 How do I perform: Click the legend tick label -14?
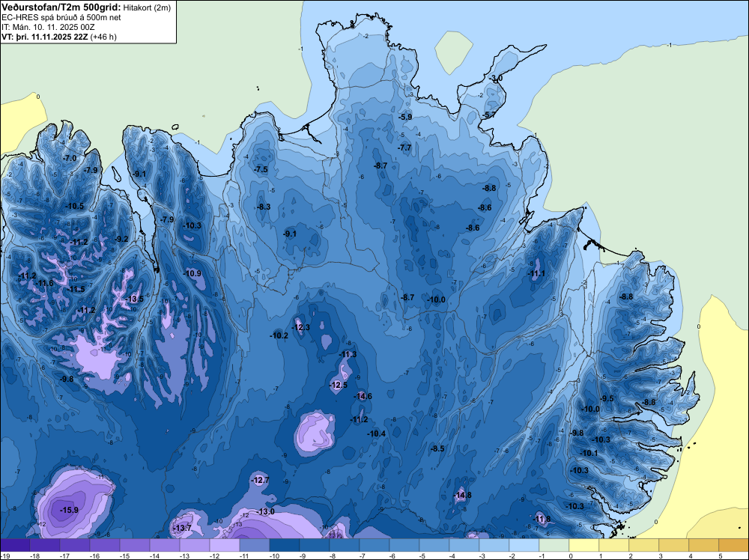pyautogui.click(x=154, y=556)
